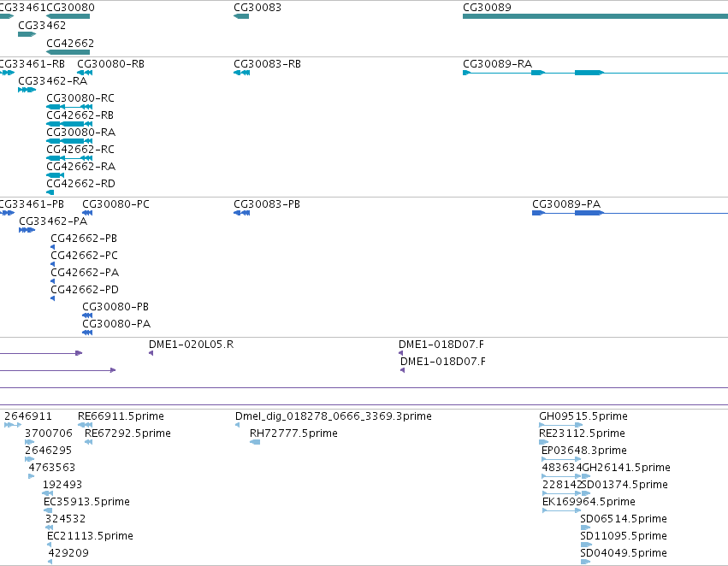This screenshot has height=566, width=728.
Task: Select EST GH26141.5prime
Action: click(626, 468)
